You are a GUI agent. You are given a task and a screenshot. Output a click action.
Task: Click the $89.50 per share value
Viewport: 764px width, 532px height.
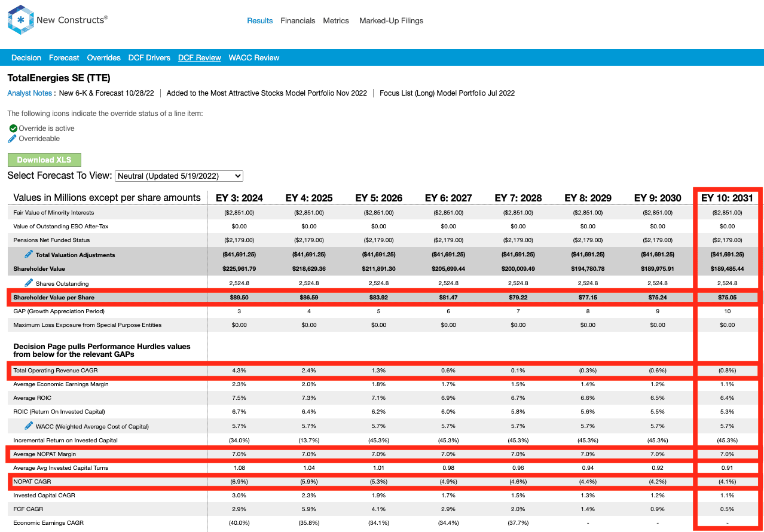[x=239, y=297]
